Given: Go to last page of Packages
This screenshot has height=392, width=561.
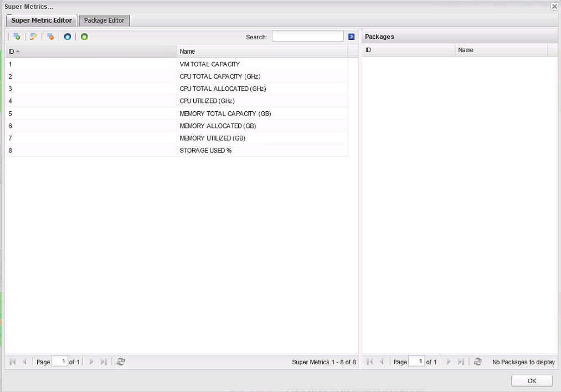Looking at the screenshot, I should click(461, 362).
